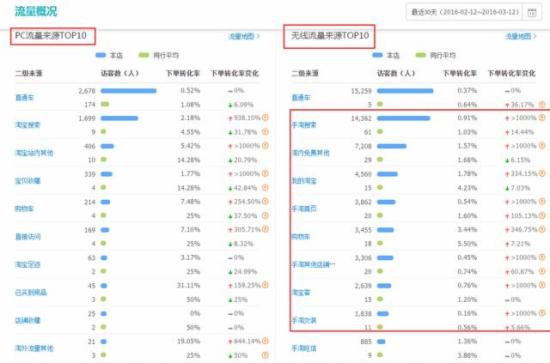Click wireless 下单转化率 column header
This screenshot has height=363, width=550.
(x=459, y=73)
